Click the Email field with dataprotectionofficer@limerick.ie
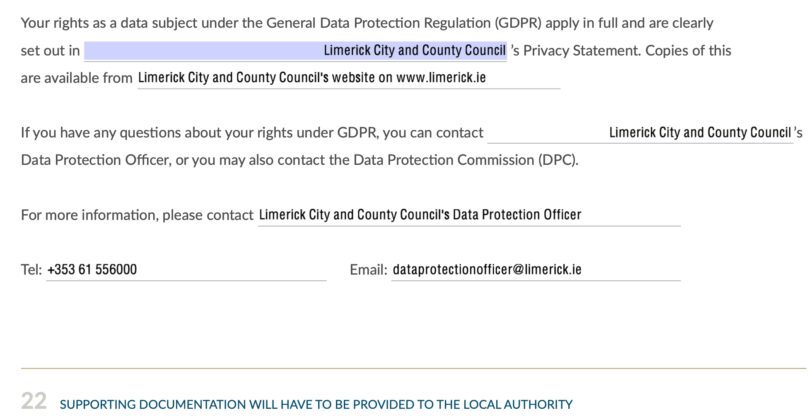This screenshot has height=420, width=811. (536, 270)
